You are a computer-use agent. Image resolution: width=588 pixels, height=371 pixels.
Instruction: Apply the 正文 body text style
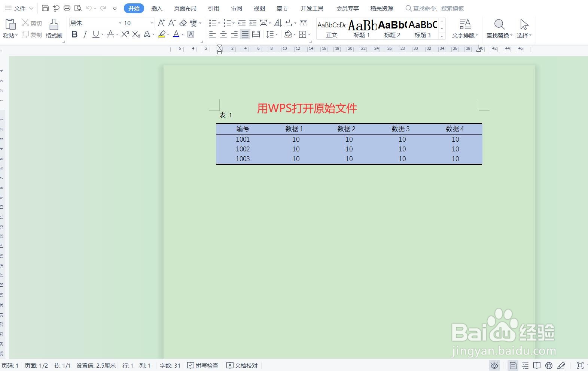332,28
